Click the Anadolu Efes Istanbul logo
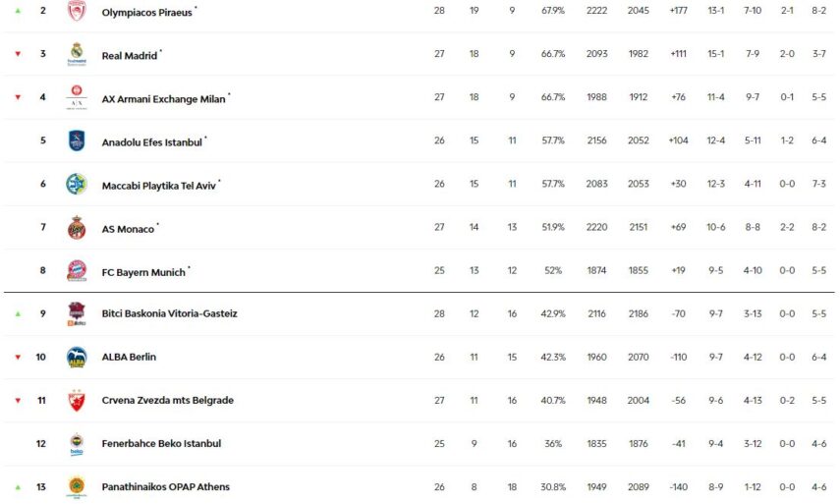Image resolution: width=840 pixels, height=504 pixels. (x=77, y=140)
